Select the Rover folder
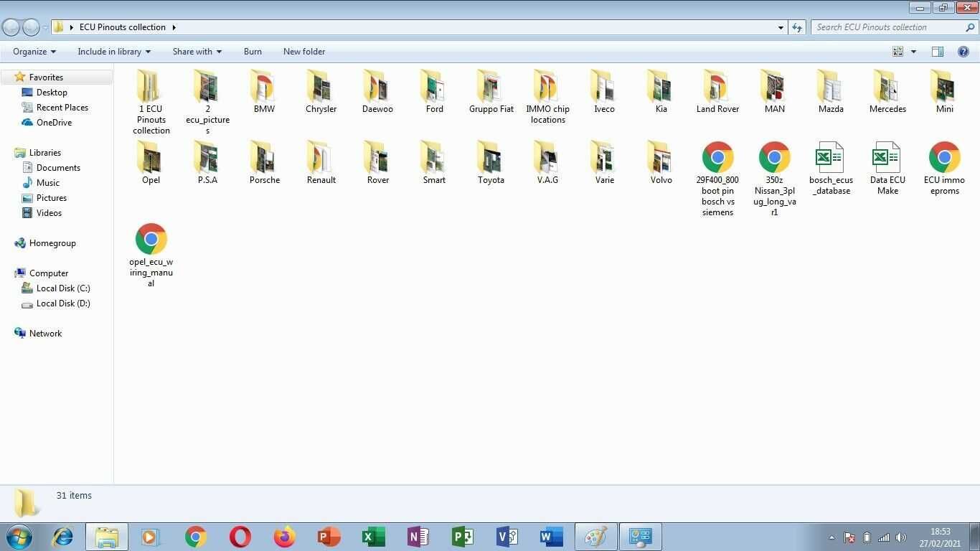The height and width of the screenshot is (551, 980). 377,163
